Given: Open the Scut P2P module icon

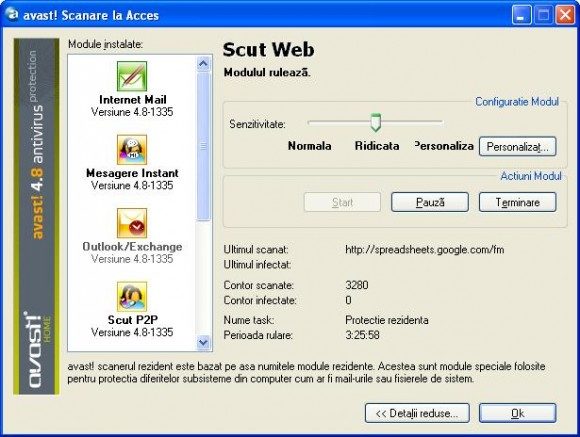Looking at the screenshot, I should coord(132,296).
